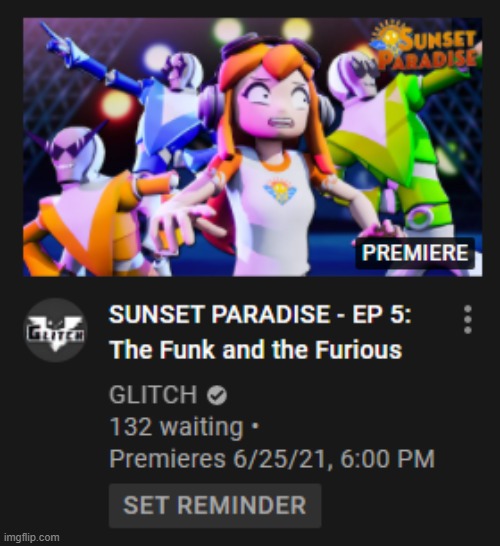Image resolution: width=500 pixels, height=546 pixels.
Task: Click the PREMIERE badge on thumbnail
Action: (x=415, y=253)
